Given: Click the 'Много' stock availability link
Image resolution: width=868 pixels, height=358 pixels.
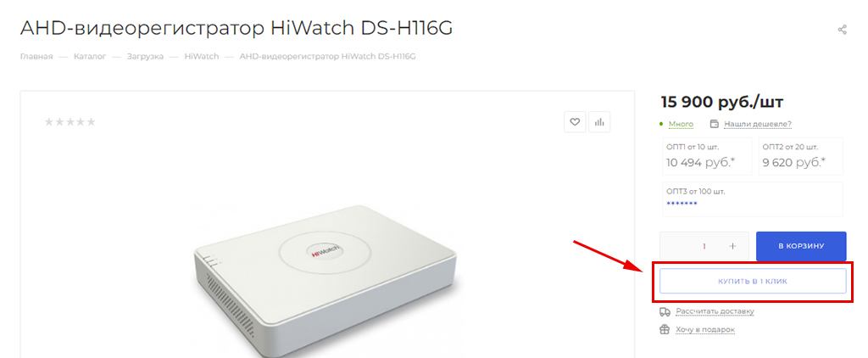Looking at the screenshot, I should [x=681, y=124].
